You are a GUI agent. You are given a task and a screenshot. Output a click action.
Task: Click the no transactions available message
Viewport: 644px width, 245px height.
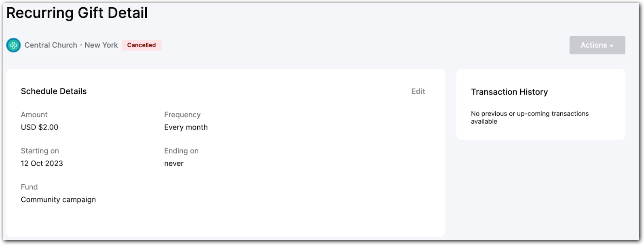tap(530, 117)
